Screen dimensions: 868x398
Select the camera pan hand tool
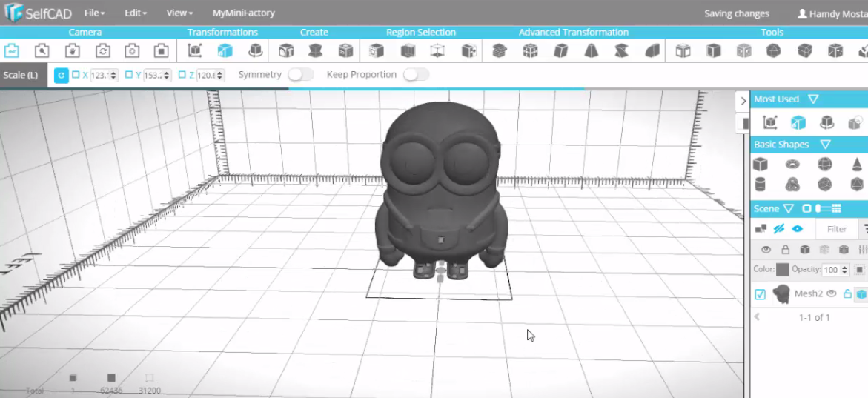[x=72, y=51]
